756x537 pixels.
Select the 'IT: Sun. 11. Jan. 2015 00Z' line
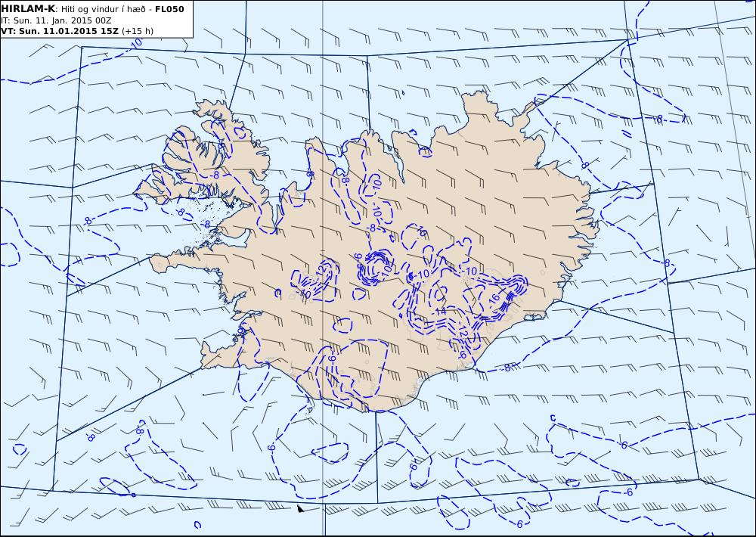[x=56, y=20]
